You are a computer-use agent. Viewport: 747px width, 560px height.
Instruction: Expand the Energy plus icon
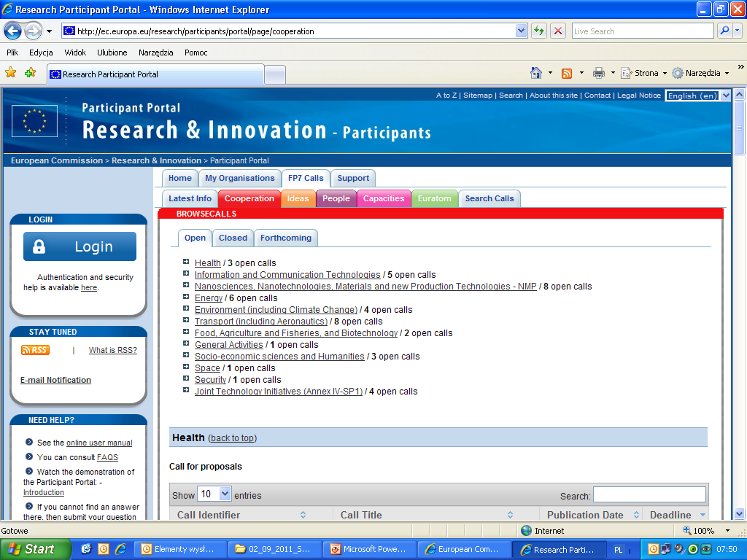coord(186,297)
